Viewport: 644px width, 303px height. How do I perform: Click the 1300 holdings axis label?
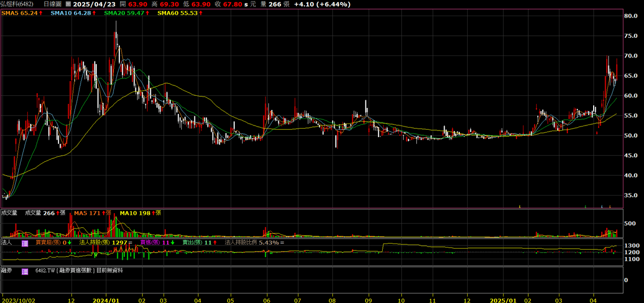631,246
